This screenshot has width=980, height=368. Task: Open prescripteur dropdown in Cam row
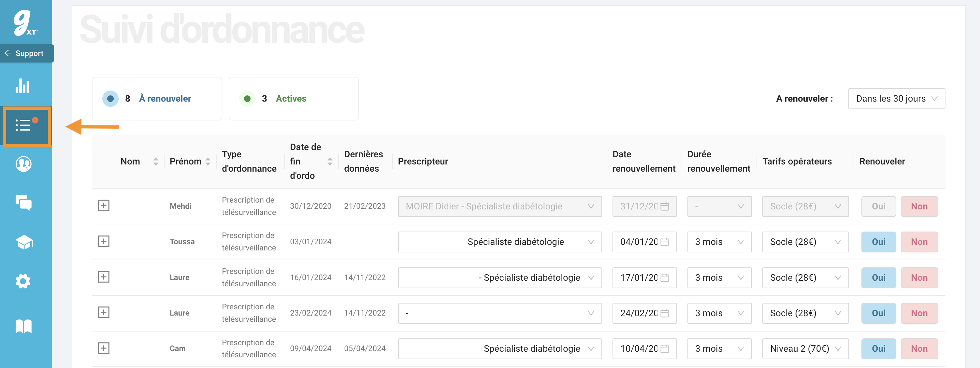pyautogui.click(x=500, y=349)
